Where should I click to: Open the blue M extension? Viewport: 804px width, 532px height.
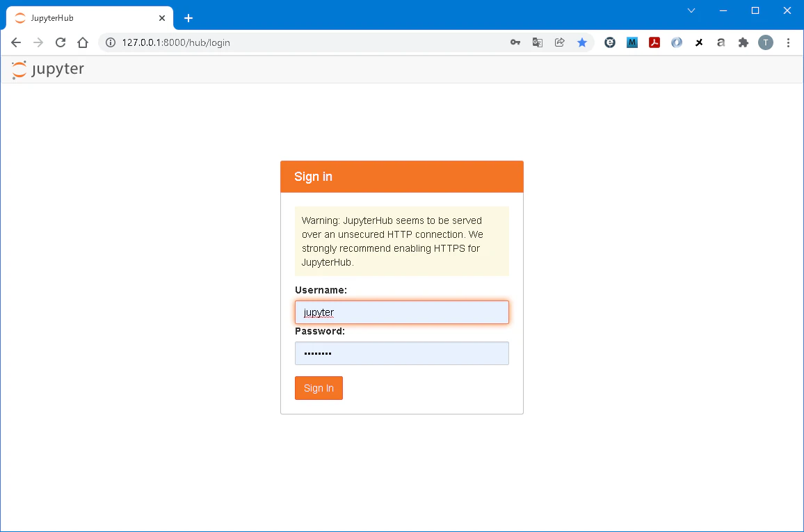click(632, 42)
